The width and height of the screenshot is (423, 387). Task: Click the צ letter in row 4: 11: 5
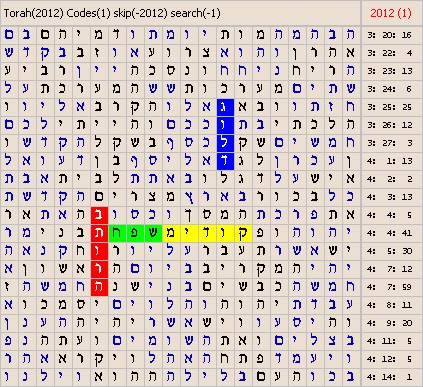pos(332,341)
